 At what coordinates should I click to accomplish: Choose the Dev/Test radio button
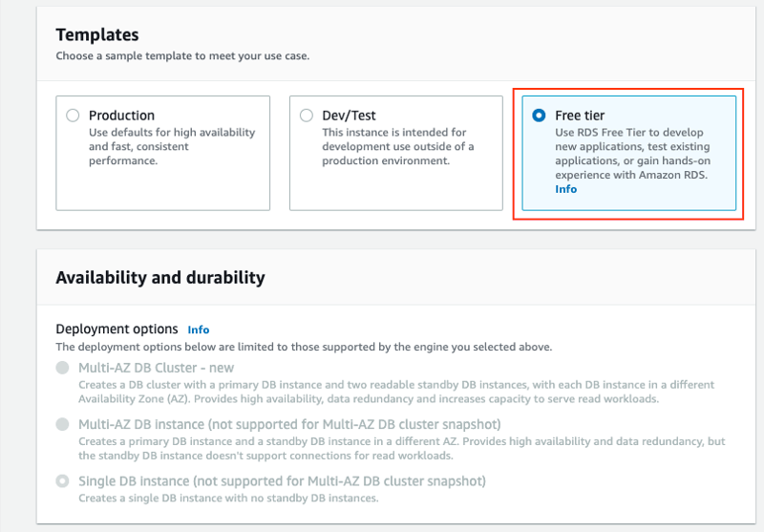tap(306, 116)
